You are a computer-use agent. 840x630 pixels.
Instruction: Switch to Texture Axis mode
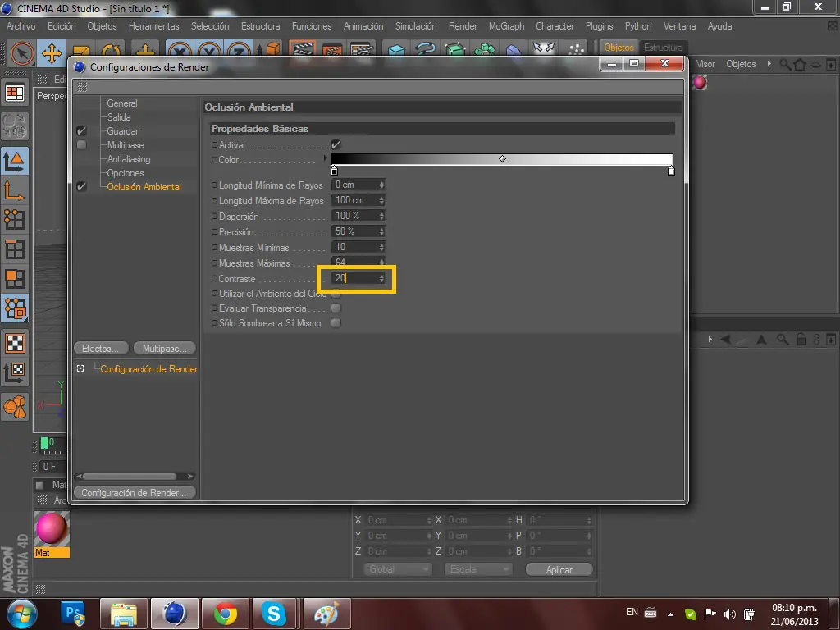[x=15, y=373]
